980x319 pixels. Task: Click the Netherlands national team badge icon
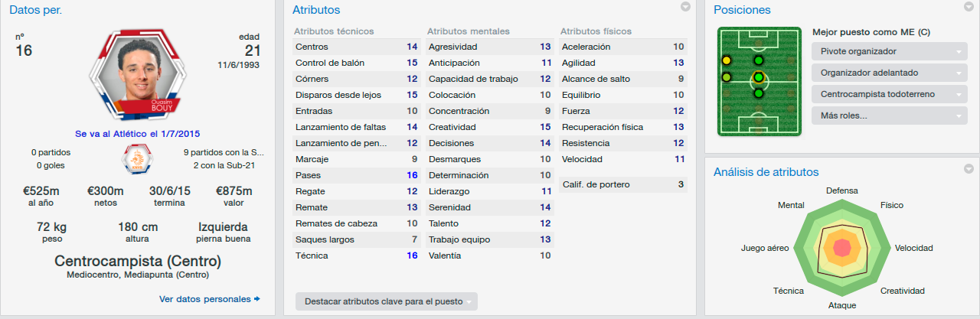[x=137, y=159]
